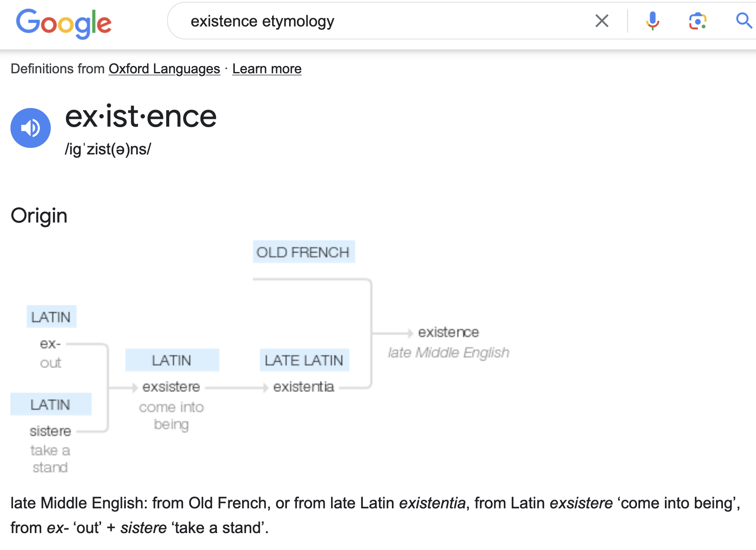
Task: Click the LATIN label above ex-
Action: (51, 317)
